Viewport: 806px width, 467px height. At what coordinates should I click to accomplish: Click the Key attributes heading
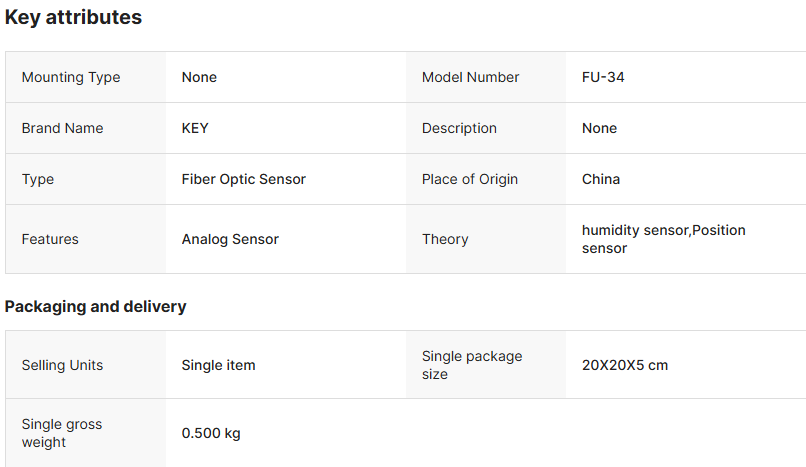pyautogui.click(x=73, y=18)
